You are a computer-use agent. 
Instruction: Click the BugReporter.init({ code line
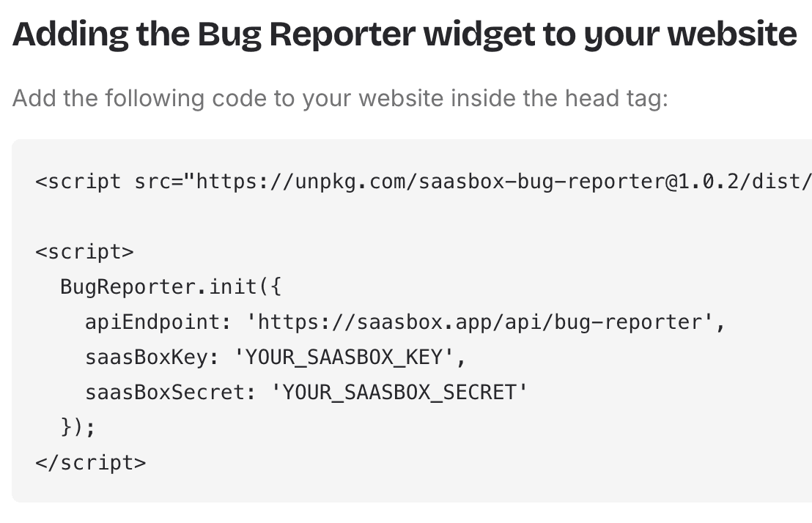point(171,286)
